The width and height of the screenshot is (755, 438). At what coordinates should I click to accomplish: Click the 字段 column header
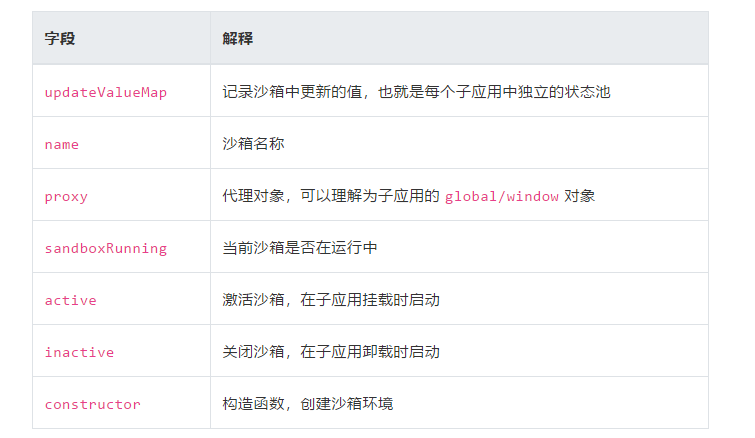pos(60,39)
